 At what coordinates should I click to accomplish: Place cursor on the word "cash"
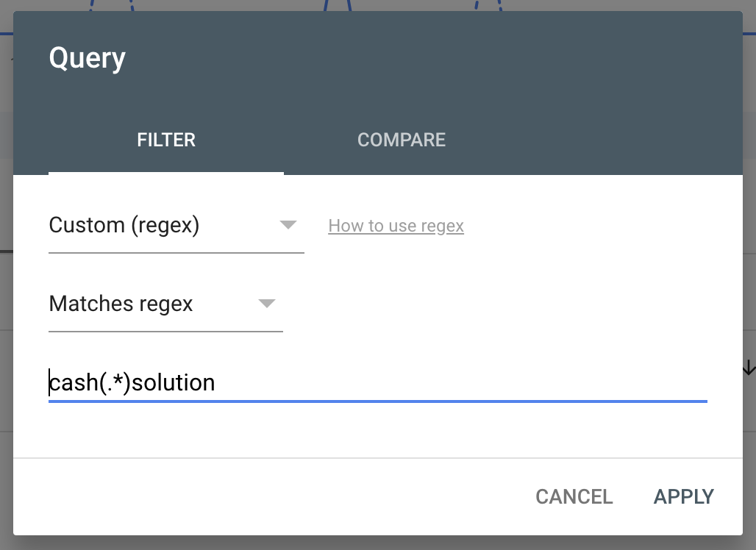click(73, 383)
